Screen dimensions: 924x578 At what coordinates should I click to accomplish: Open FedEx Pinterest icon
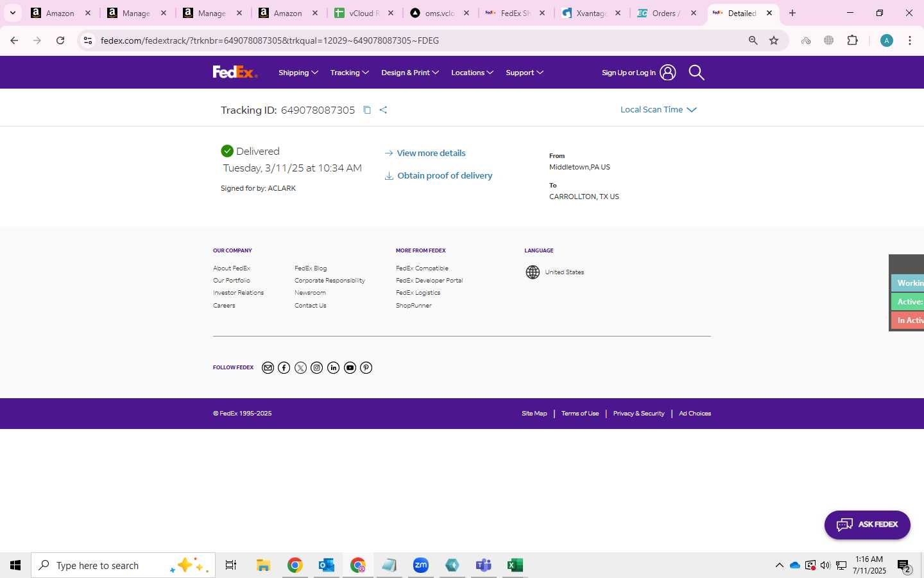[366, 368]
